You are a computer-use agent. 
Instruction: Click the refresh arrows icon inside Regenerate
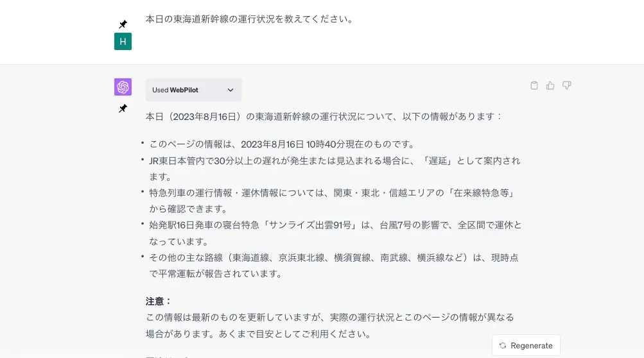tap(502, 346)
